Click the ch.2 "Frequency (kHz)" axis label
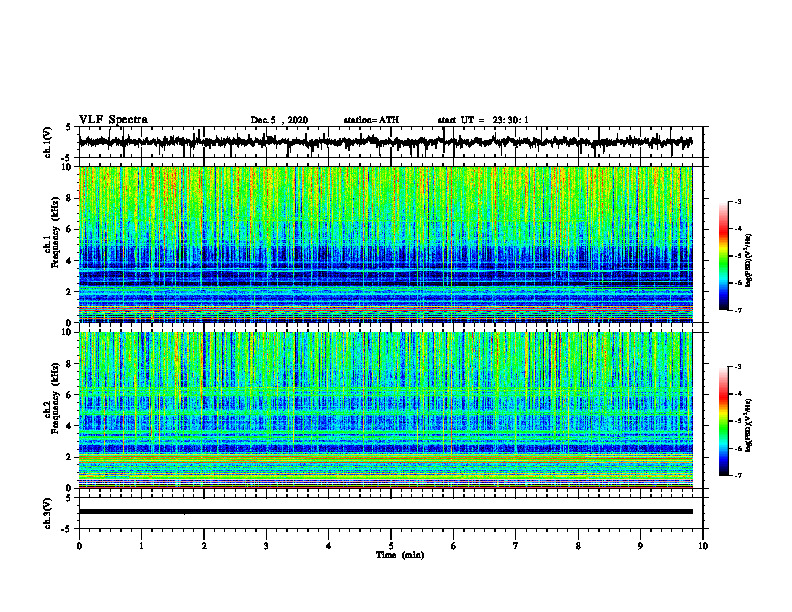 (x=56, y=398)
